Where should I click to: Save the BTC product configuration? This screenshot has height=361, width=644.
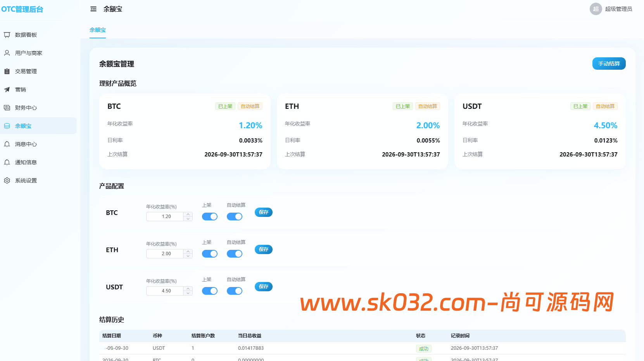coord(264,212)
